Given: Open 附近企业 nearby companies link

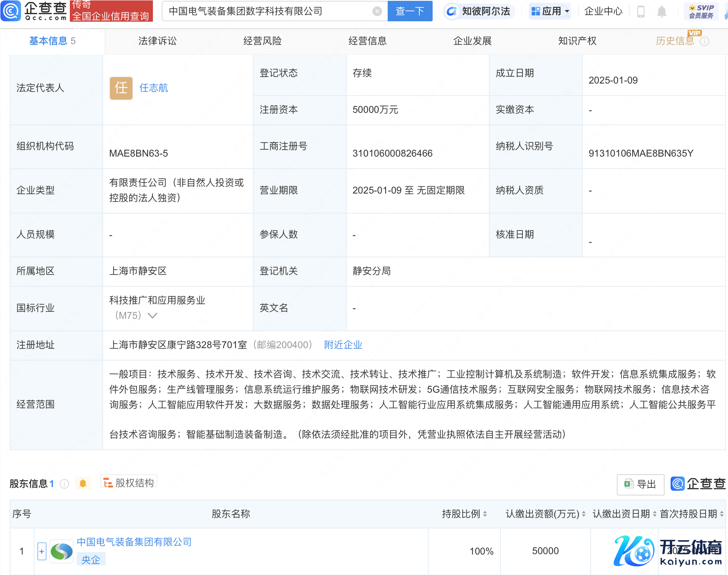Looking at the screenshot, I should [343, 345].
